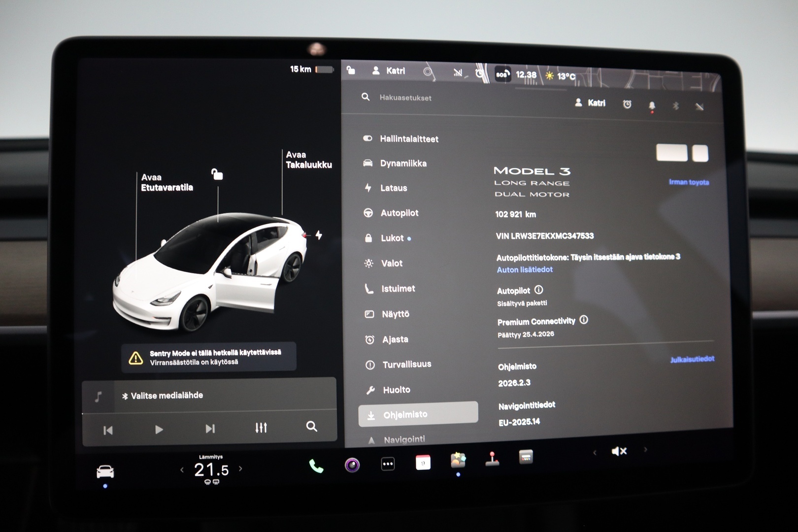Screen dimensions: 798x532
Task: Increase cabin temperature with right chevron
Action: 241,469
